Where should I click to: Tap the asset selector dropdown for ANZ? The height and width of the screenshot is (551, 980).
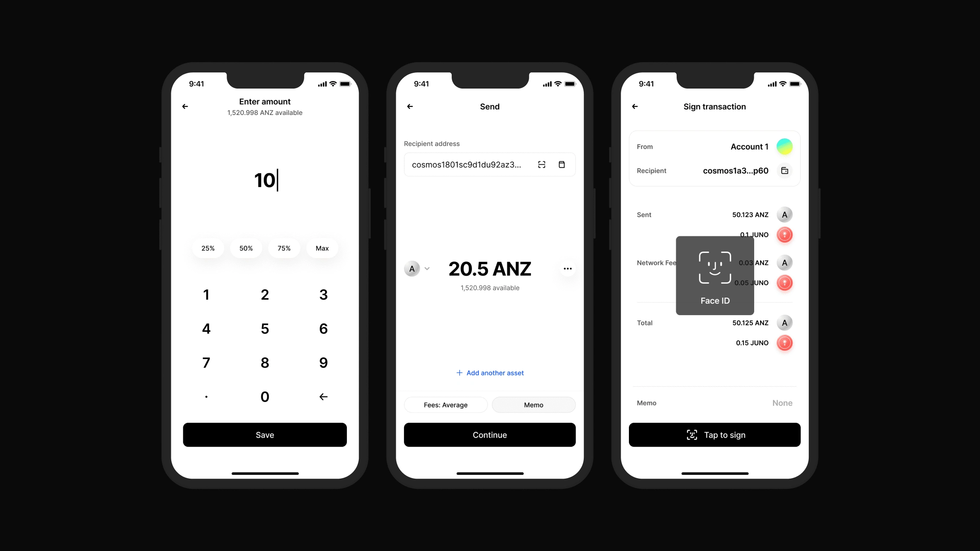tap(417, 268)
